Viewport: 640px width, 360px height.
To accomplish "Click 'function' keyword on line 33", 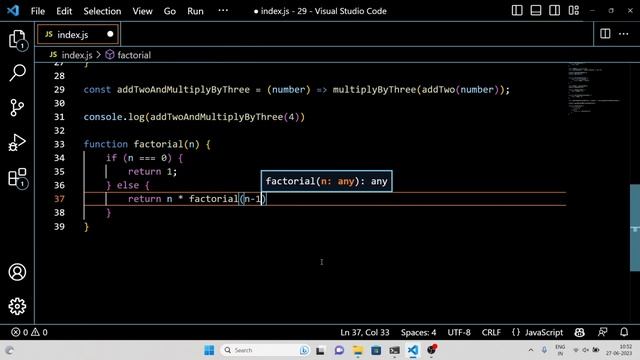I will click(x=106, y=144).
